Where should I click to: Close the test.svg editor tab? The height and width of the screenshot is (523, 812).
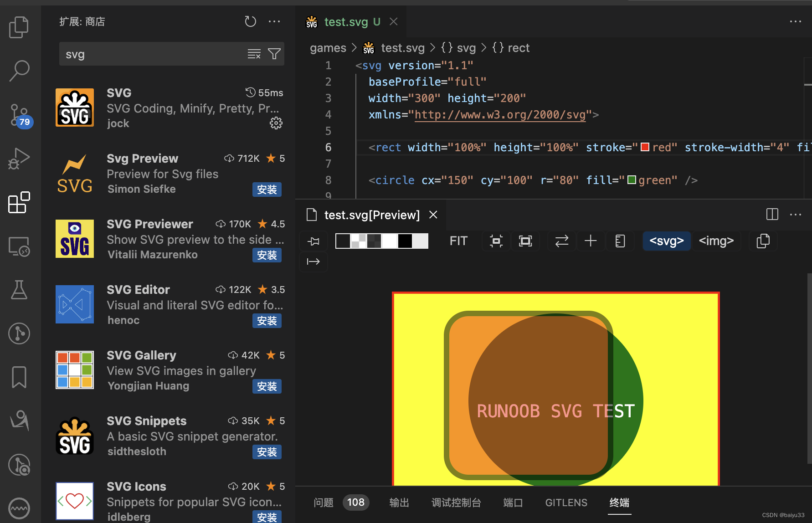pos(394,21)
